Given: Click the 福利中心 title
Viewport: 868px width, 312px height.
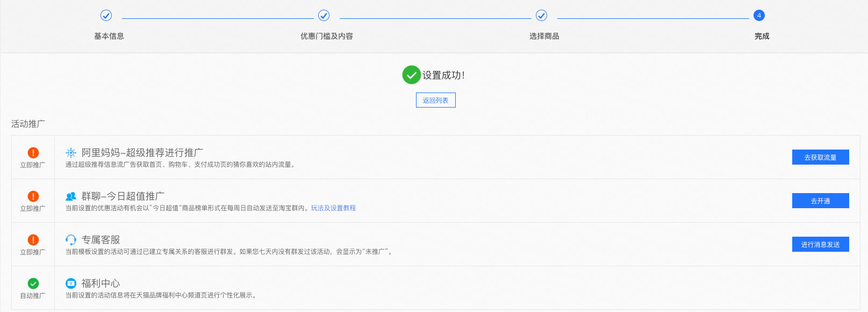Looking at the screenshot, I should tap(101, 283).
